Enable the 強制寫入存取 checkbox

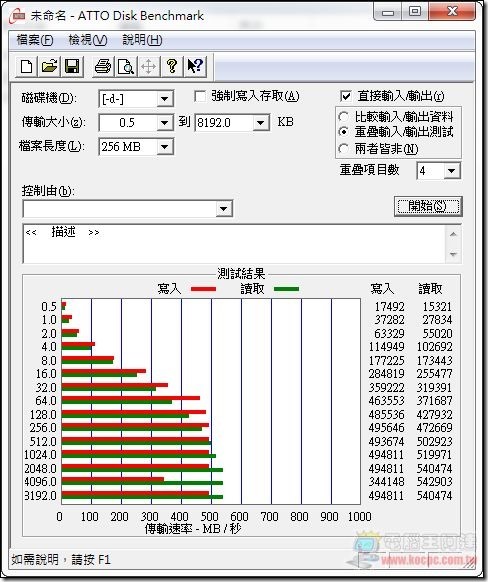click(200, 97)
